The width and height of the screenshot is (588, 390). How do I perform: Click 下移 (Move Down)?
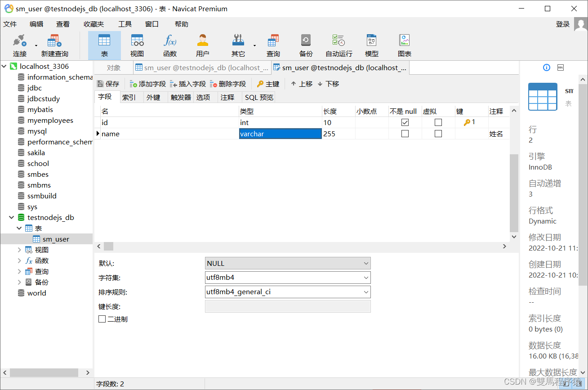(328, 84)
